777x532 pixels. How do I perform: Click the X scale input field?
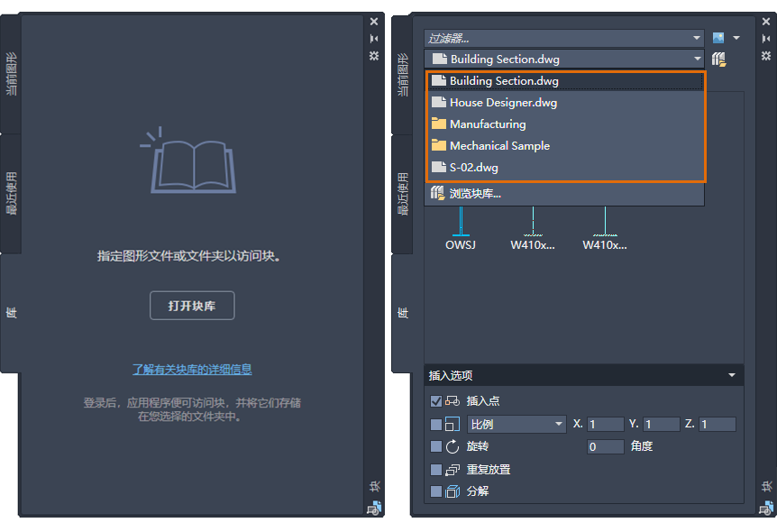coord(606,425)
